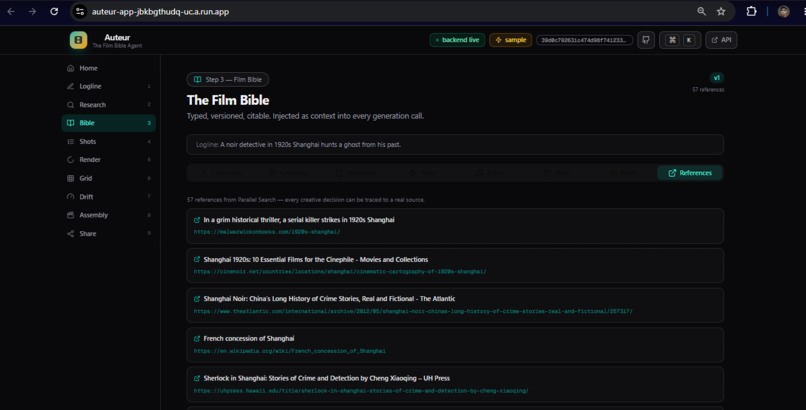Click the yellow sample badge
Viewport: 806px width, 410px height.
510,40
